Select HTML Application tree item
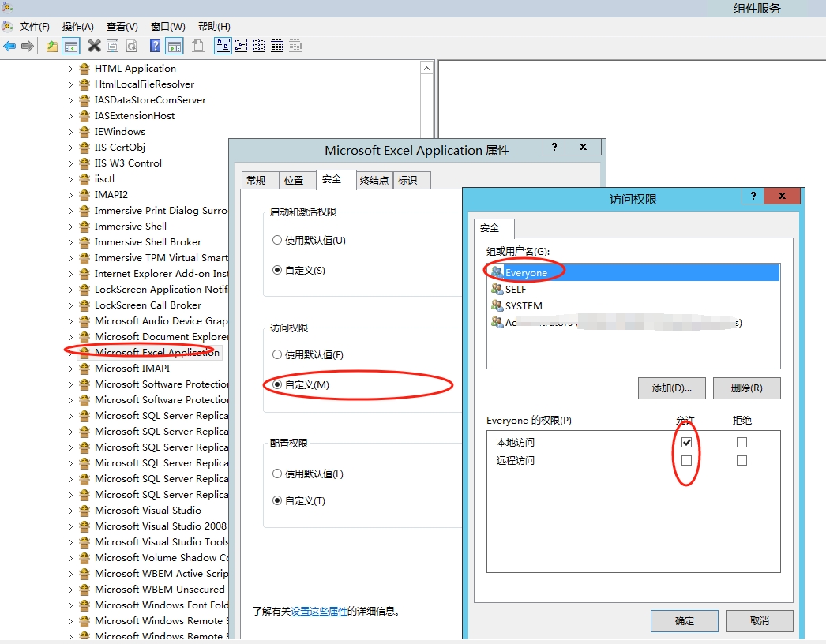This screenshot has height=644, width=826. [135, 69]
